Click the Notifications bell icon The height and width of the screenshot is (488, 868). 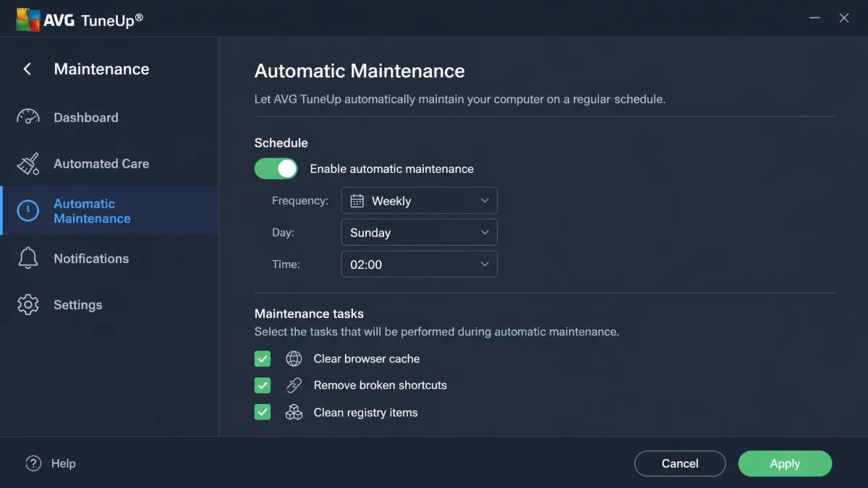click(x=28, y=258)
